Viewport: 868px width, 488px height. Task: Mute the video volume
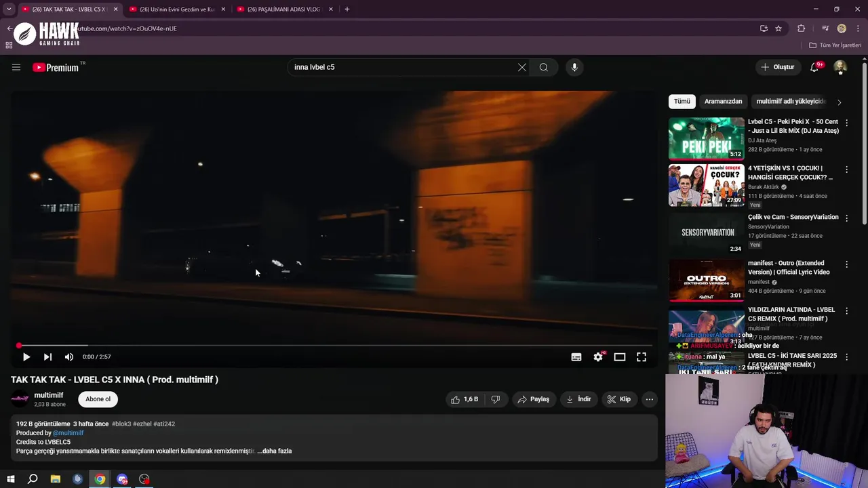point(69,357)
